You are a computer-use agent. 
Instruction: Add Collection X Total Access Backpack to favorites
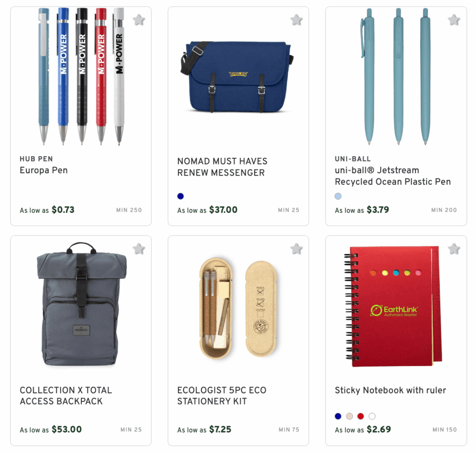(139, 249)
